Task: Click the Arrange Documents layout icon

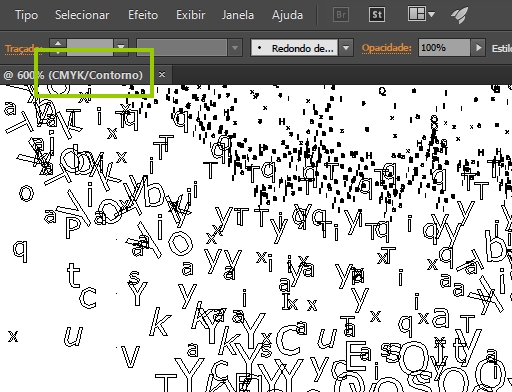Action: coord(421,14)
